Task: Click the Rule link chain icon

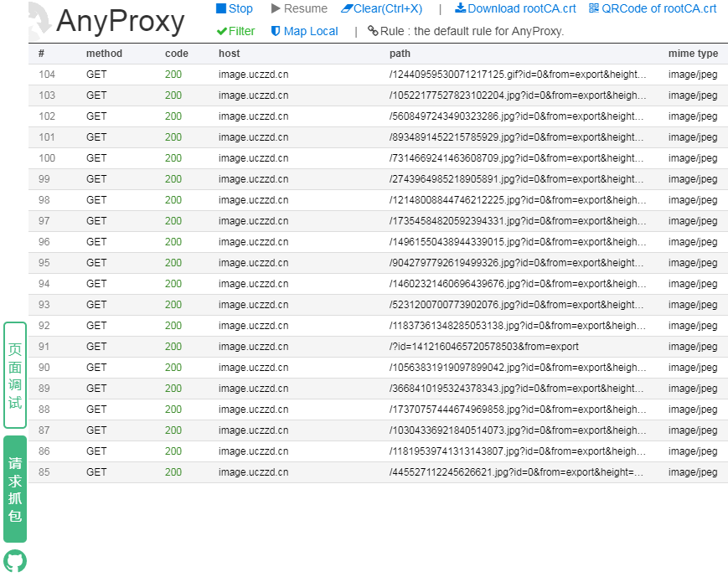Action: [x=372, y=31]
